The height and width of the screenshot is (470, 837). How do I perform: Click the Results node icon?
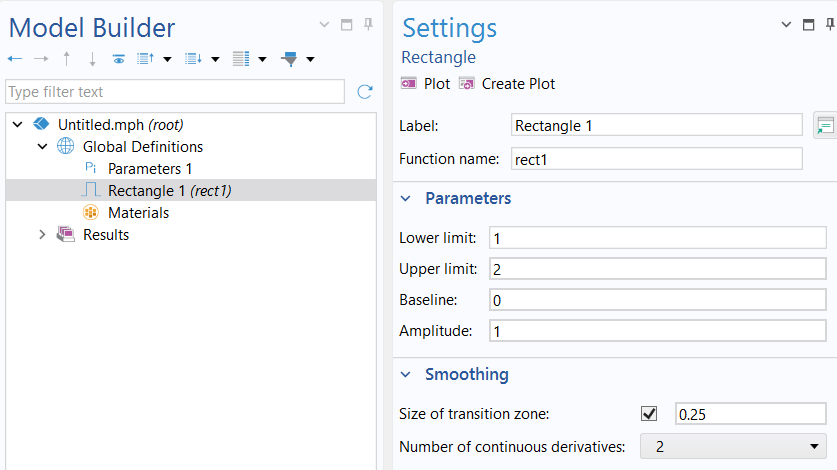[66, 234]
